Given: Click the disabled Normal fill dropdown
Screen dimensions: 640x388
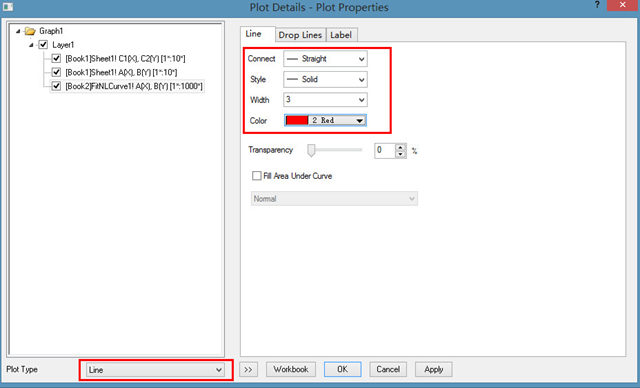Looking at the screenshot, I should (334, 199).
